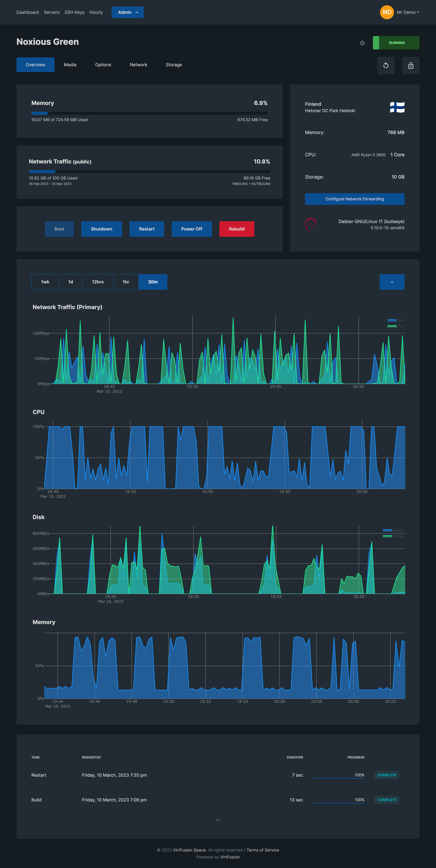
Task: Click the more tasks ellipsis
Action: 218,820
